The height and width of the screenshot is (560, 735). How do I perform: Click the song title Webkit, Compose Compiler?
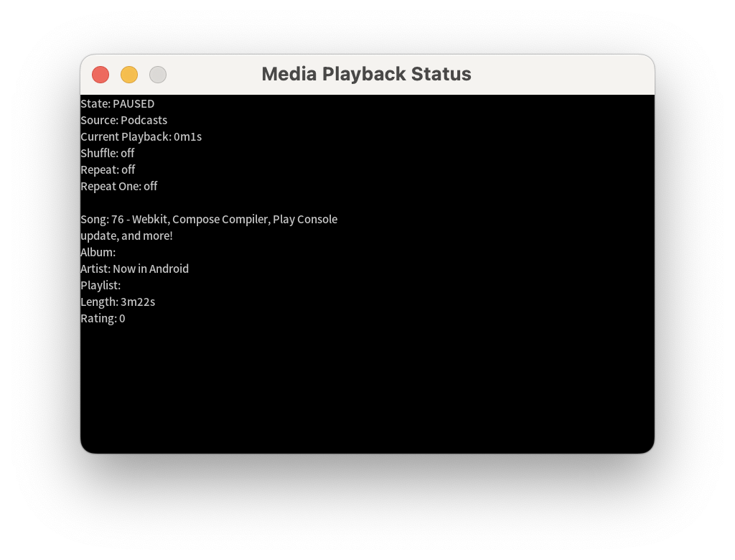click(x=201, y=219)
